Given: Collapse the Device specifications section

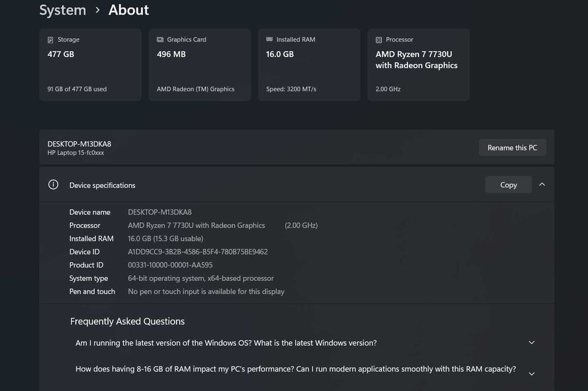Looking at the screenshot, I should pos(542,185).
